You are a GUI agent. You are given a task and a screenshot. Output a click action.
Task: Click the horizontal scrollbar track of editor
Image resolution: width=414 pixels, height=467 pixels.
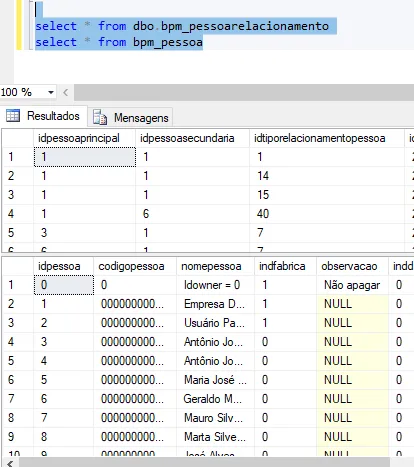click(243, 92)
